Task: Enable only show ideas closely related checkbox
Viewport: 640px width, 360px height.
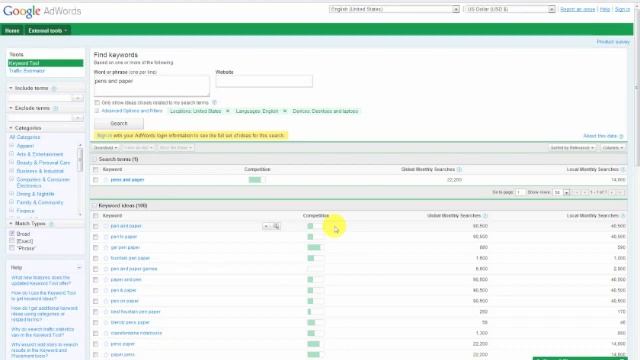Action: (97, 103)
